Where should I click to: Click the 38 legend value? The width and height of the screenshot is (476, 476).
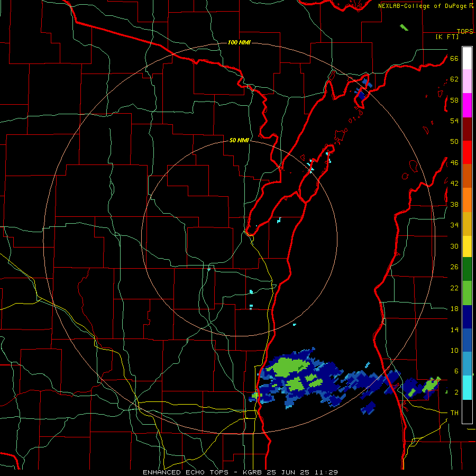click(454, 204)
